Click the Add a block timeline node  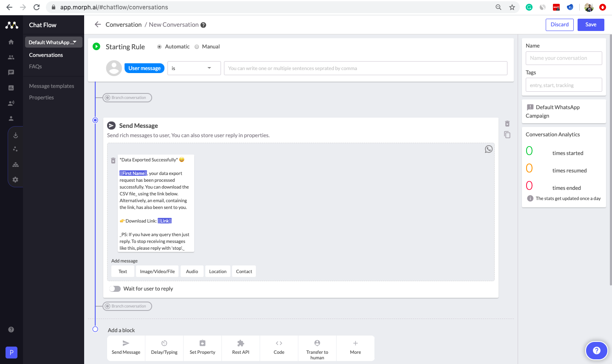click(x=95, y=329)
